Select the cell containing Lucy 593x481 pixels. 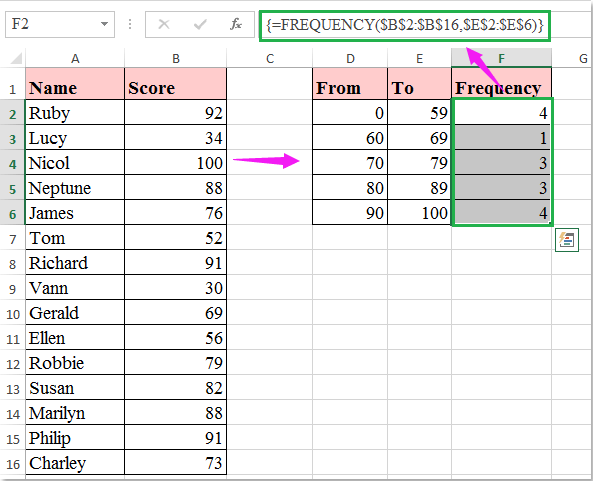75,137
